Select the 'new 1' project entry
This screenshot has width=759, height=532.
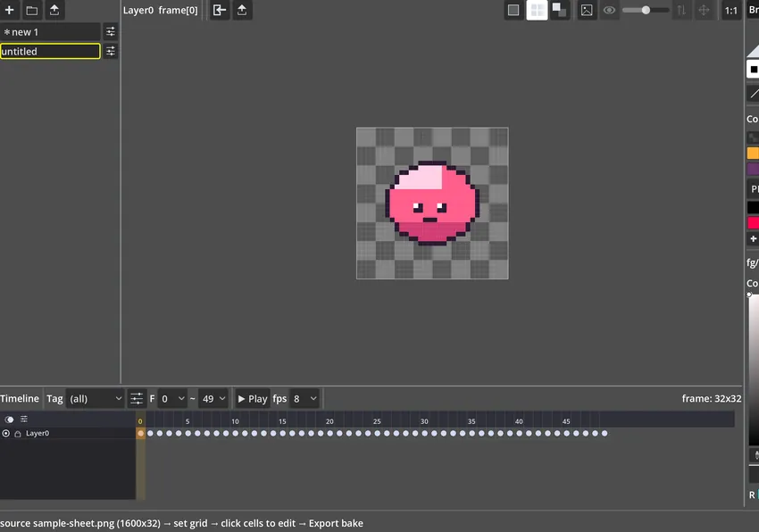50,32
